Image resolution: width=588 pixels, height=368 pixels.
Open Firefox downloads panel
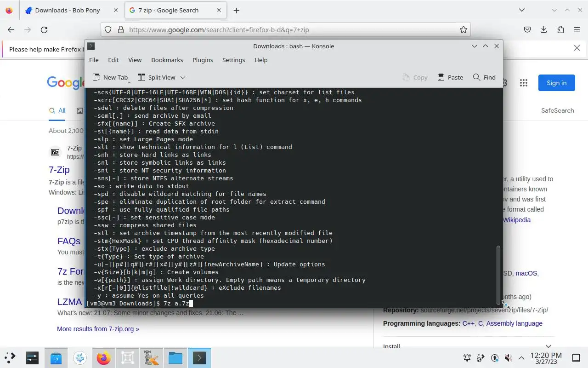point(544,29)
